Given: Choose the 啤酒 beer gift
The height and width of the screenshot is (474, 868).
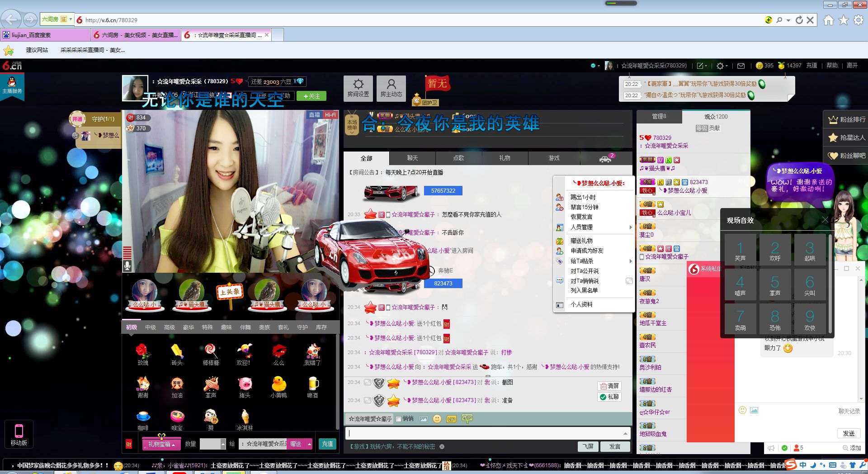Looking at the screenshot, I should [313, 387].
